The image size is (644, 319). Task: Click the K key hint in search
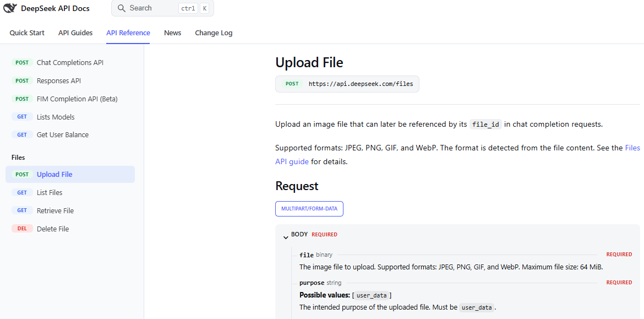pos(205,8)
